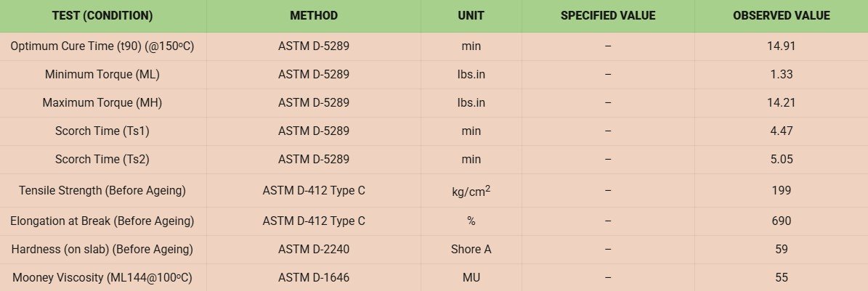Viewport: 868px width, 291px height.
Task: Click the ASTM D-2240 method cell
Action: (313, 250)
